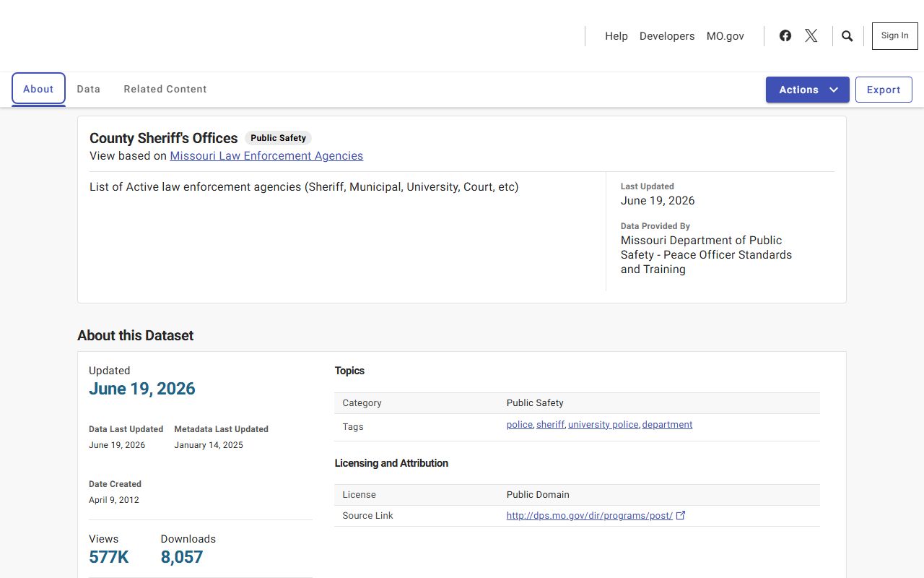Click 'January 14, 2025' metadata date
The height and width of the screenshot is (578, 924).
[x=209, y=445]
